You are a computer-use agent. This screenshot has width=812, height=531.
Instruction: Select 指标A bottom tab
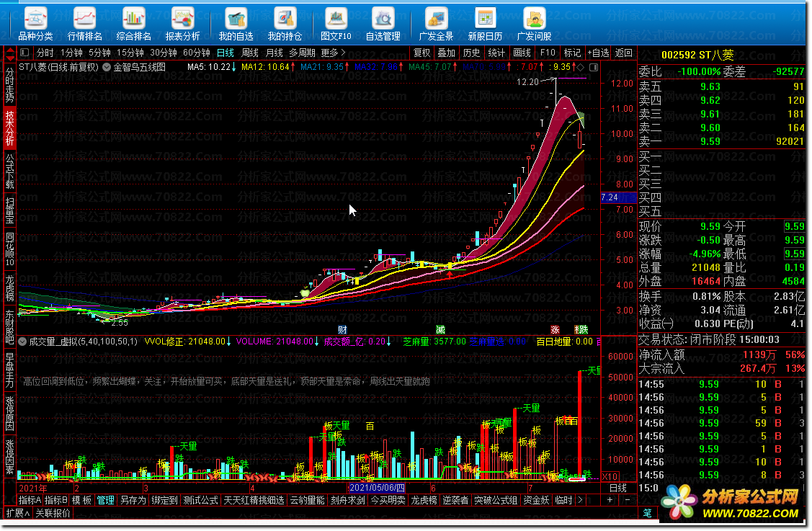point(30,500)
